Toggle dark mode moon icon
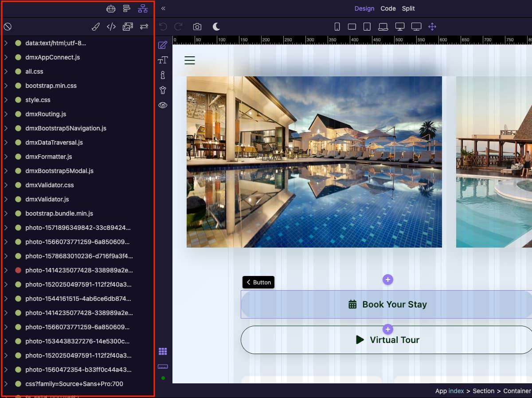This screenshot has width=532, height=398. click(x=216, y=27)
